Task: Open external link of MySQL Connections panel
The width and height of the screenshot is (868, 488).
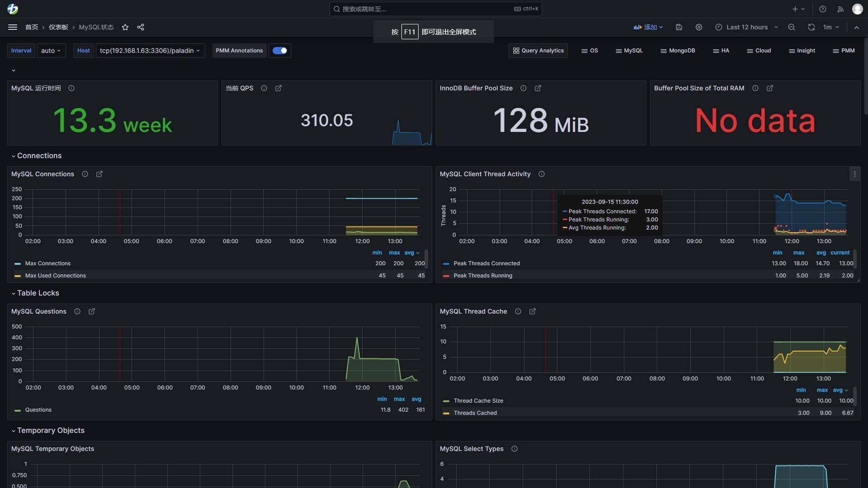Action: pyautogui.click(x=99, y=174)
